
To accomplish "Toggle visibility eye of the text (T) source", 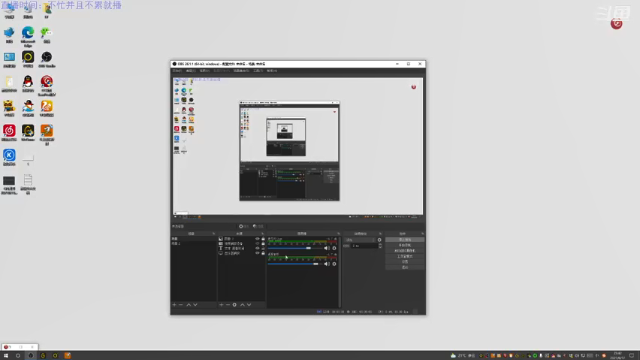I will [x=257, y=248].
